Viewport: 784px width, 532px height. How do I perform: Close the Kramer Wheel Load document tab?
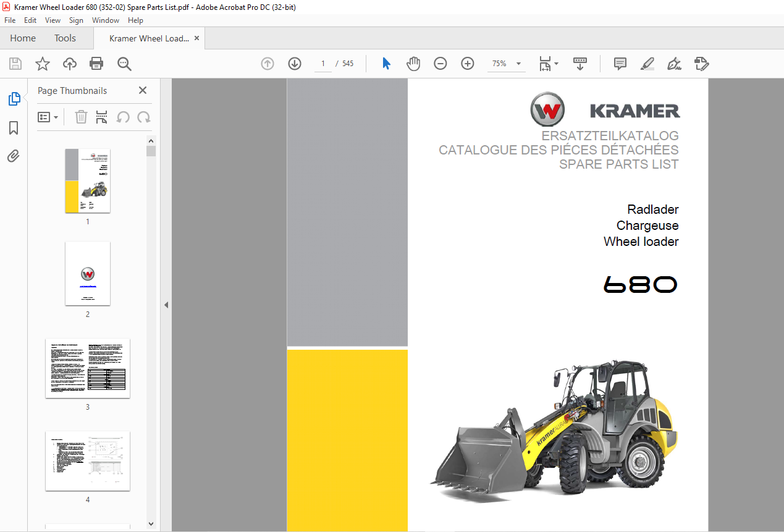click(197, 38)
